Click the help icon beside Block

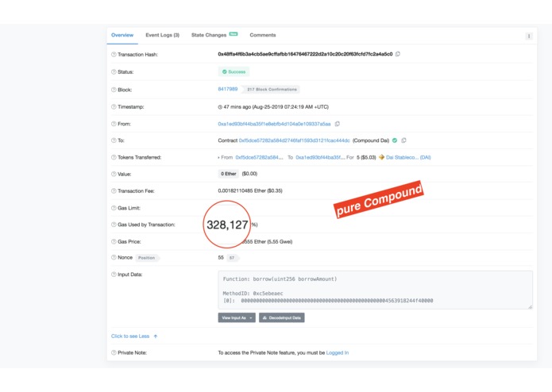click(114, 90)
